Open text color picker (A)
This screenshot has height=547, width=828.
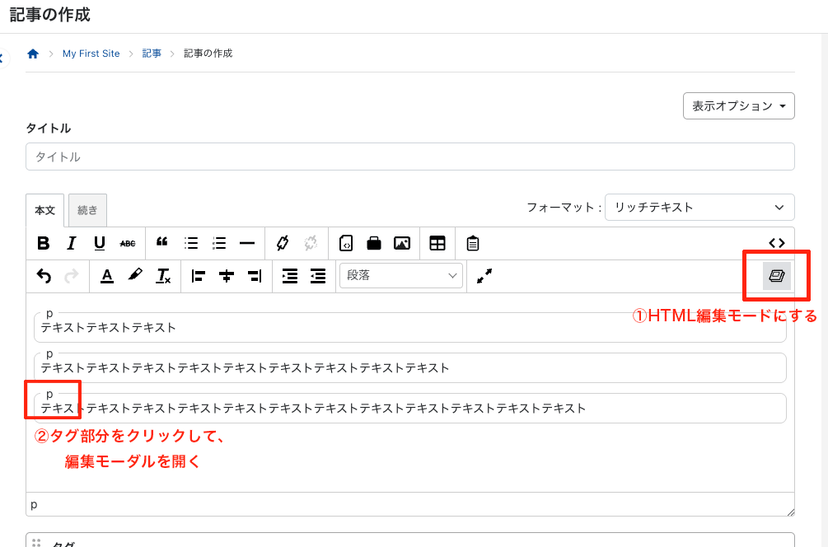107,276
